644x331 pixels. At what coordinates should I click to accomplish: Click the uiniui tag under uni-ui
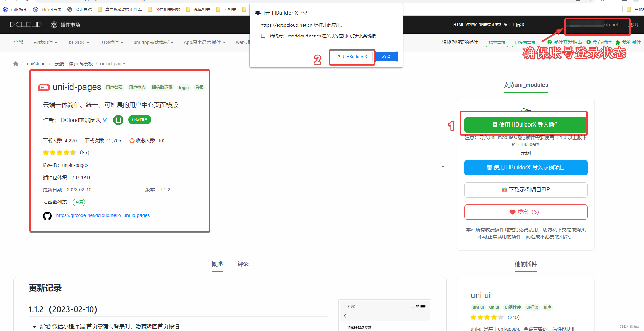(x=494, y=307)
